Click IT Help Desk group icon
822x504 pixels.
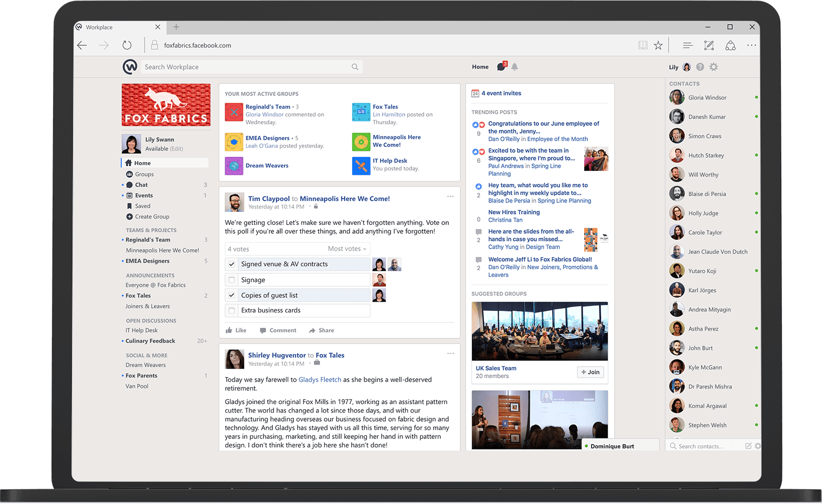[361, 166]
